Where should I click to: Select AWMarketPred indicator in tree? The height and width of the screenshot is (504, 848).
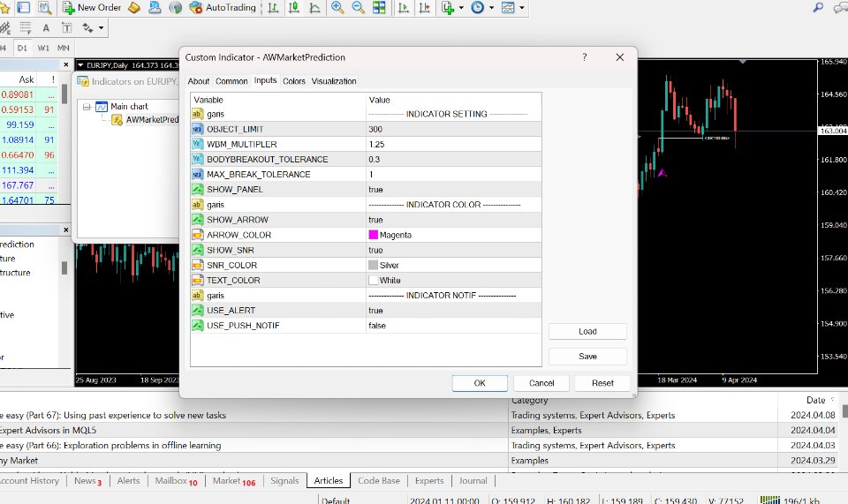coord(152,119)
